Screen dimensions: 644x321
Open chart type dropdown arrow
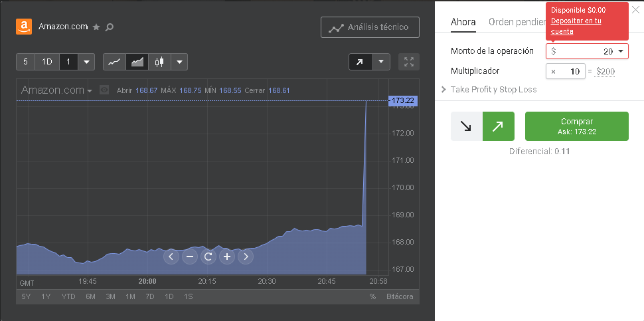click(179, 62)
